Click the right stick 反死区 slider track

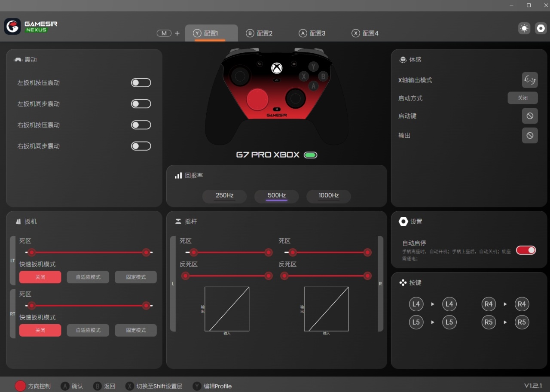[x=326, y=276]
